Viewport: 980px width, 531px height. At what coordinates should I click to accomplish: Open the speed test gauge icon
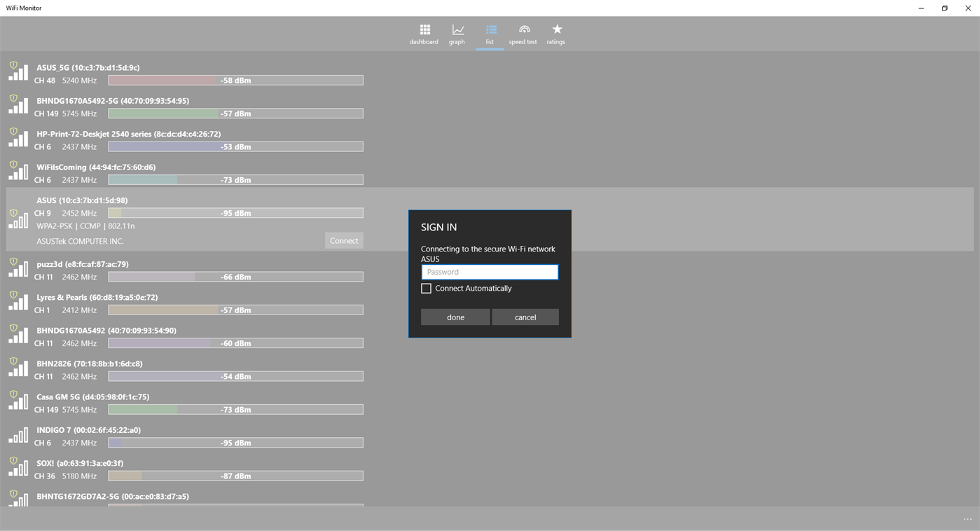[523, 34]
